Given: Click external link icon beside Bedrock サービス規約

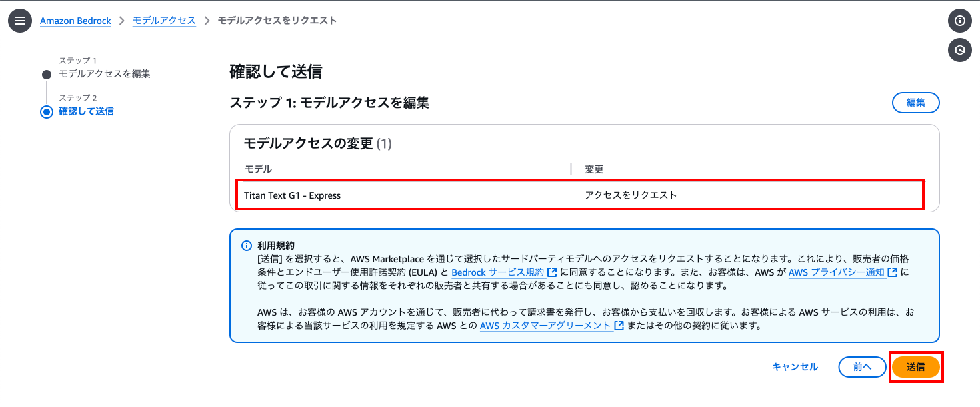Looking at the screenshot, I should 552,272.
